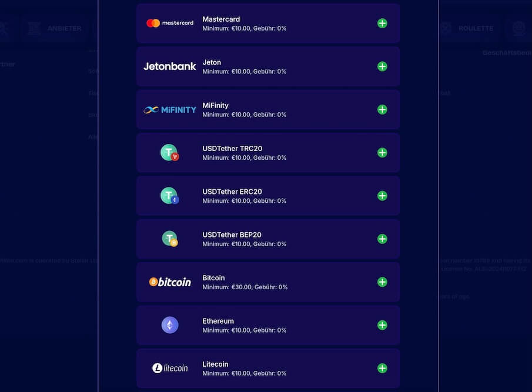Image resolution: width=532 pixels, height=392 pixels.
Task: Click the Bitcoin logo
Action: click(x=170, y=282)
